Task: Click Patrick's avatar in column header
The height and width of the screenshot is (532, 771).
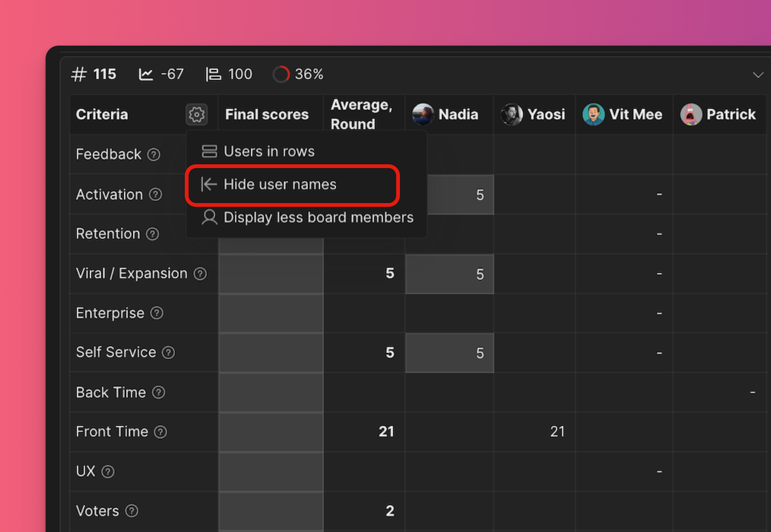Action: coord(691,114)
